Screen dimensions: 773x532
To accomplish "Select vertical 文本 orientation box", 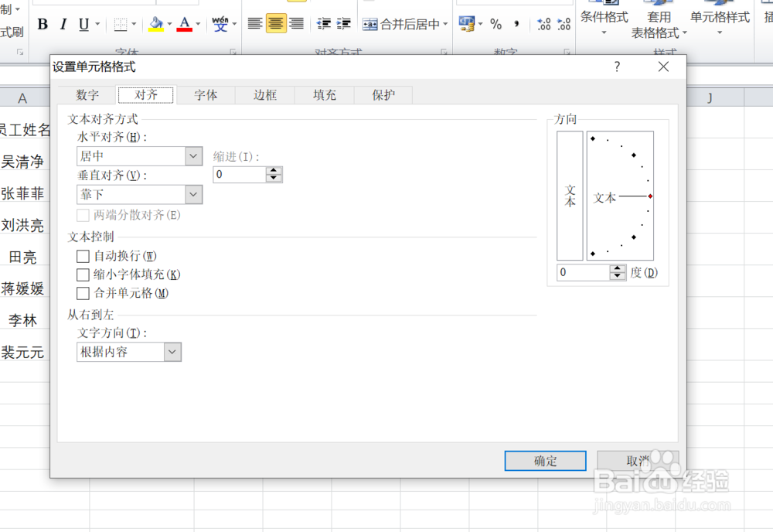I will [570, 196].
